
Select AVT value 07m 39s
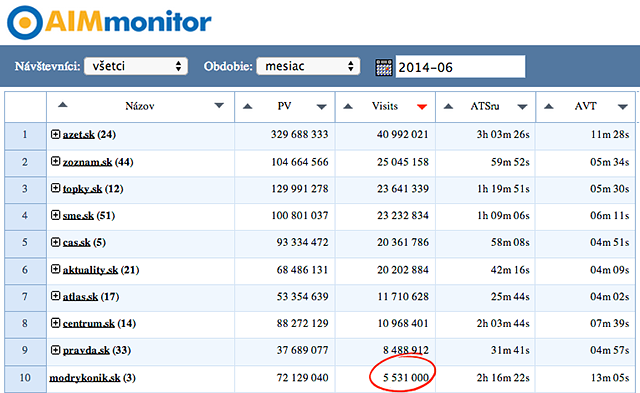click(610, 324)
